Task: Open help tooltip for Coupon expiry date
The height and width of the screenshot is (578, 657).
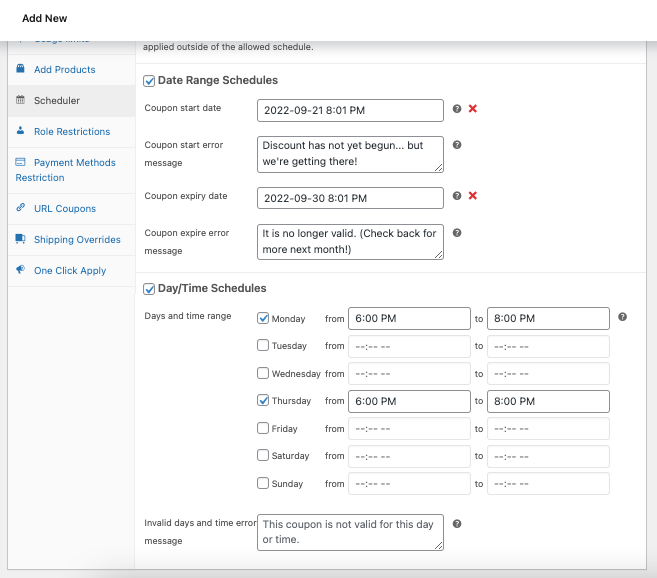Action: point(457,196)
